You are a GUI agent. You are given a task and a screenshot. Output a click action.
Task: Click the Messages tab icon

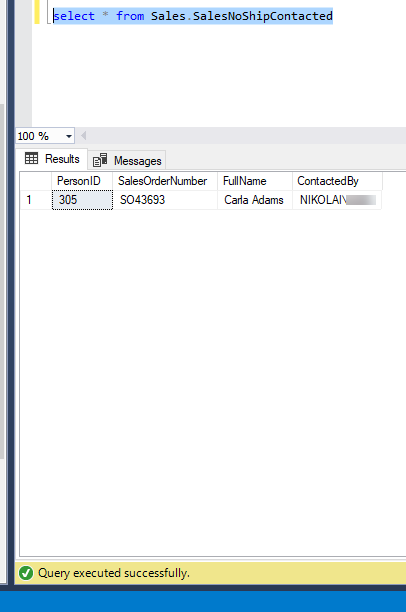[x=100, y=160]
